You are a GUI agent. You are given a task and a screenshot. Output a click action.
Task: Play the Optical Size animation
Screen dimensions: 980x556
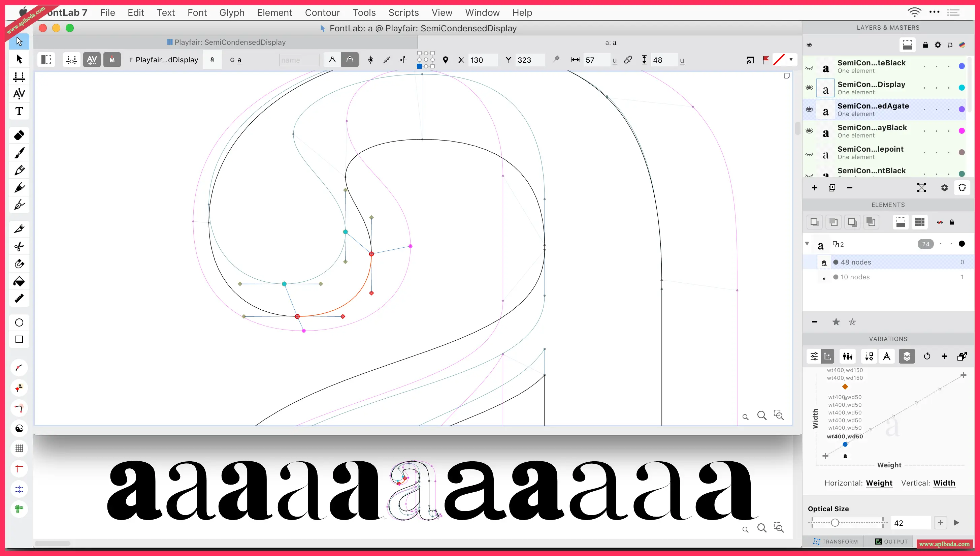[956, 522]
